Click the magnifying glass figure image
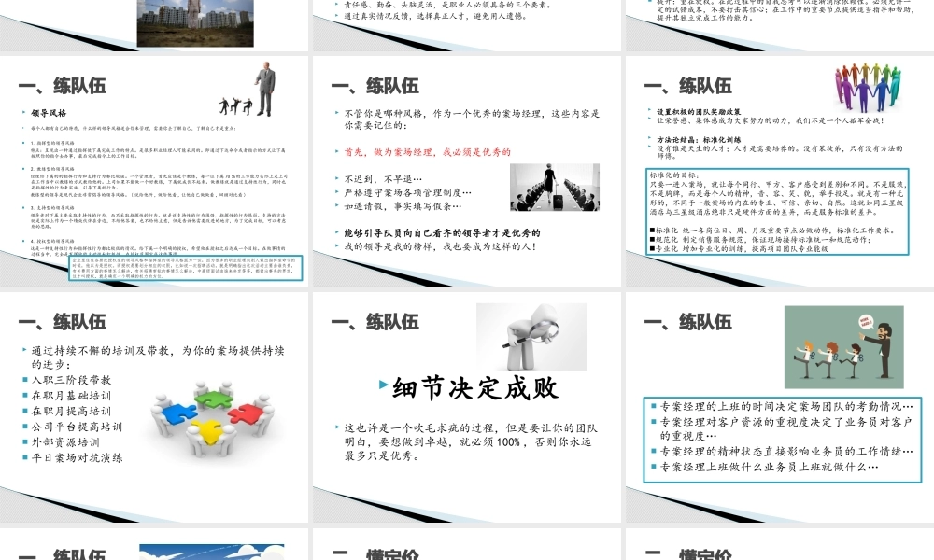The width and height of the screenshot is (934, 560). coord(531,337)
